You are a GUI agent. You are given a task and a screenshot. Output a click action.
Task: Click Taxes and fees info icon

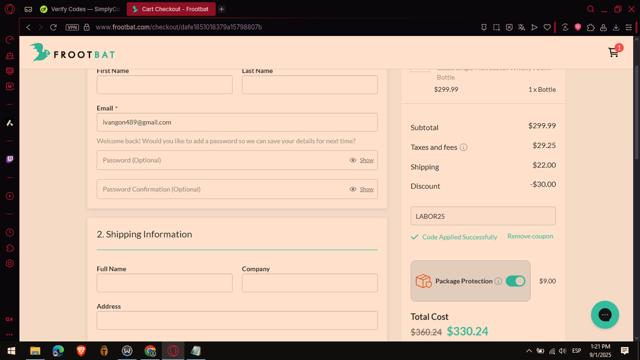[464, 147]
